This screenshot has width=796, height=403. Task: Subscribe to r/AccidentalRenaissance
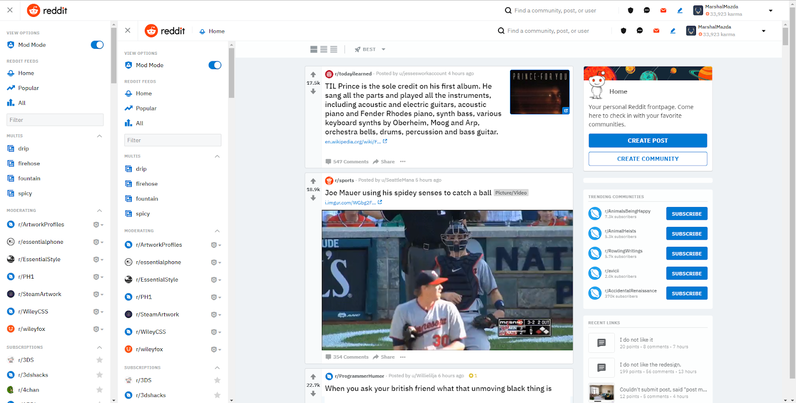(x=687, y=293)
